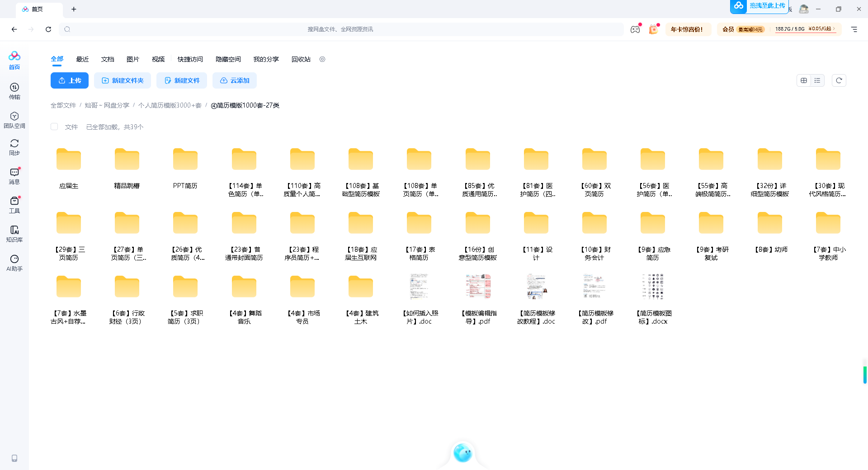The image size is (868, 470).
Task: Open a new tab with plus icon
Action: (74, 9)
